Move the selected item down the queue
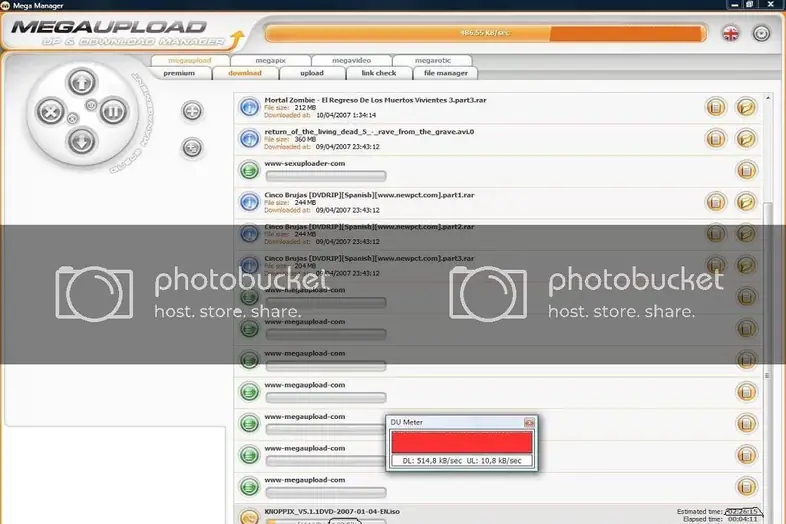 [82, 141]
